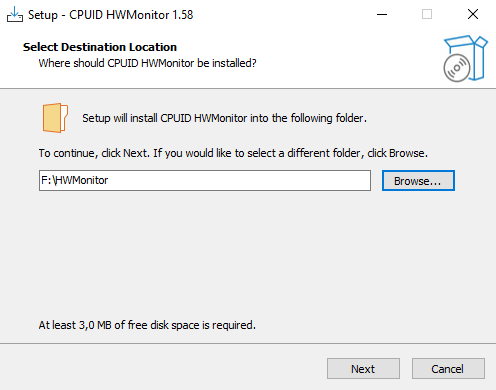The width and height of the screenshot is (496, 390).
Task: Click the CD disc graphic in header
Action: (457, 68)
